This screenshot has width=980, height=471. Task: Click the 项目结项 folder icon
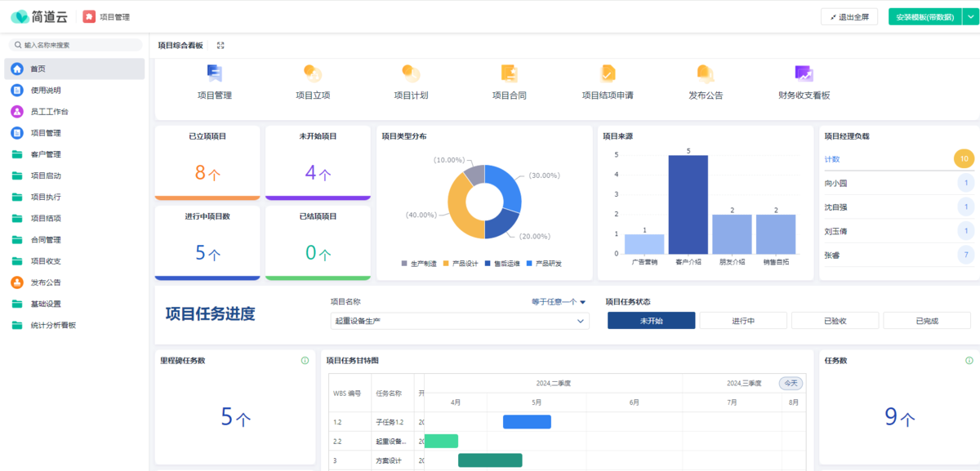pos(17,218)
